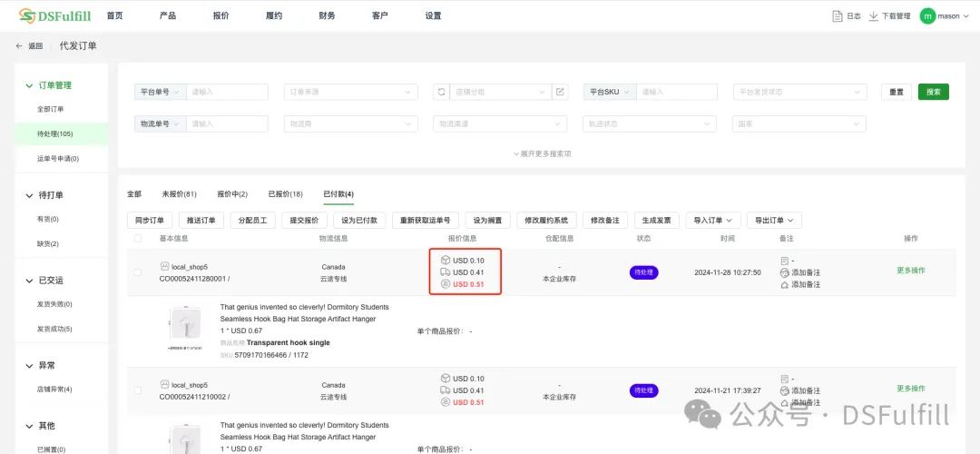Viewport: 980px width, 454px height.
Task: Click shipping truck icon in first order
Action: 445,272
